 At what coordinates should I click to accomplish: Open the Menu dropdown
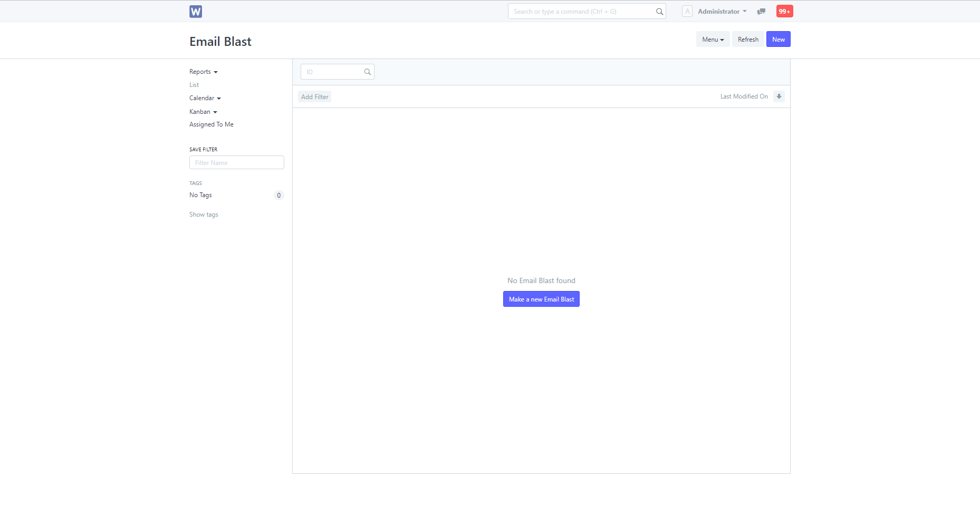click(x=713, y=39)
